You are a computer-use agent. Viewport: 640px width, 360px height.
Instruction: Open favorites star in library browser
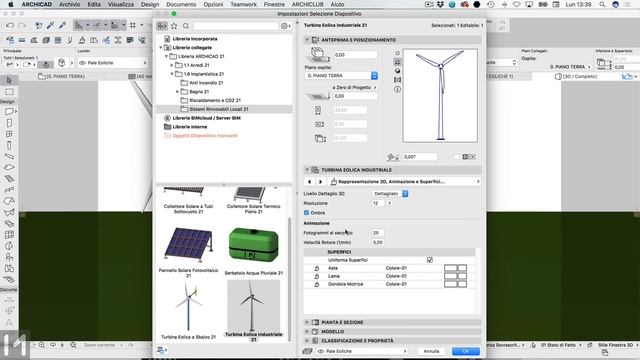[174, 26]
